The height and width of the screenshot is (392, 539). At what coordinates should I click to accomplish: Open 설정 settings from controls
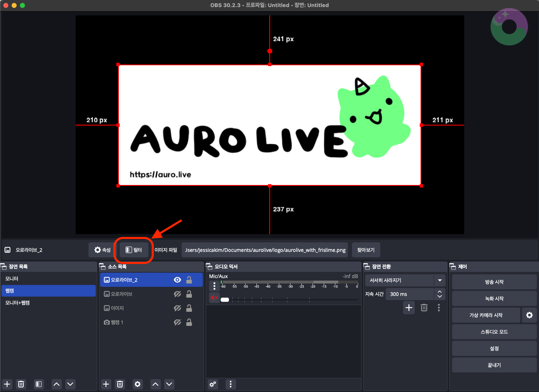494,348
